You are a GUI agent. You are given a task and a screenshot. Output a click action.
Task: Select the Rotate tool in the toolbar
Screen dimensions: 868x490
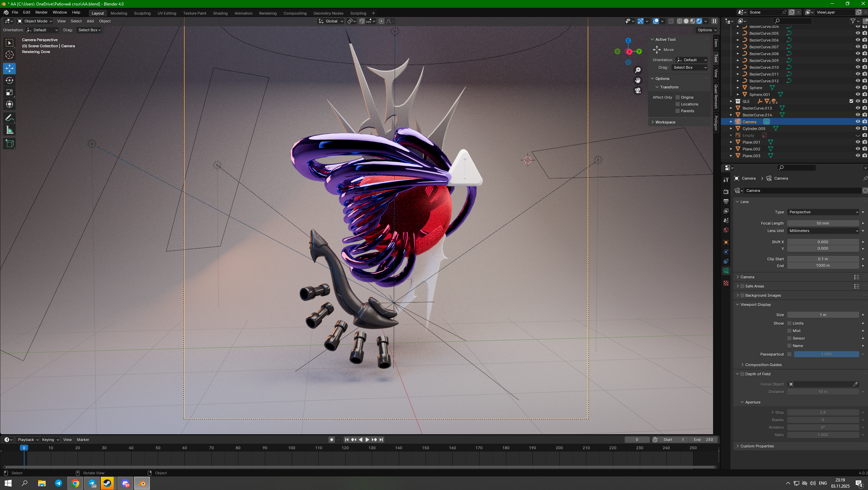[x=10, y=80]
